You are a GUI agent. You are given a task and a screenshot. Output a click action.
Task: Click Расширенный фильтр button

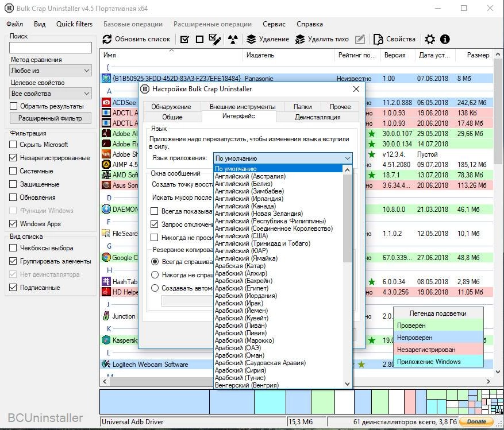click(x=50, y=118)
